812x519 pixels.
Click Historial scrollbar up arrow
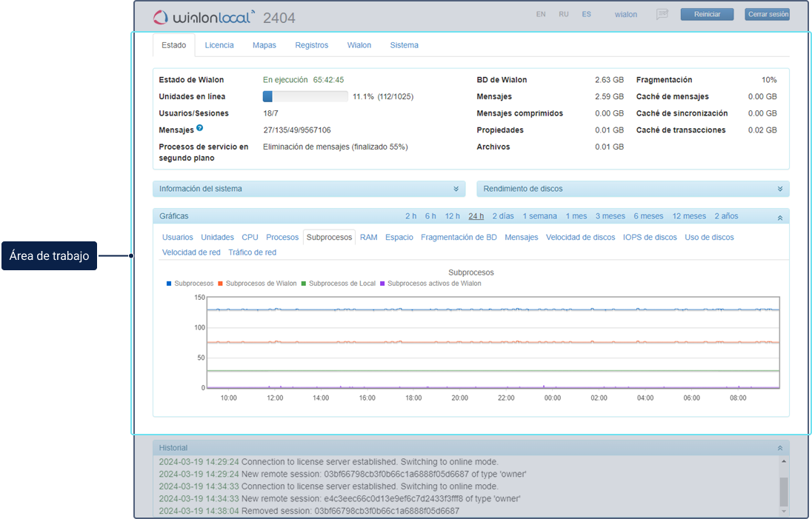[x=784, y=461]
